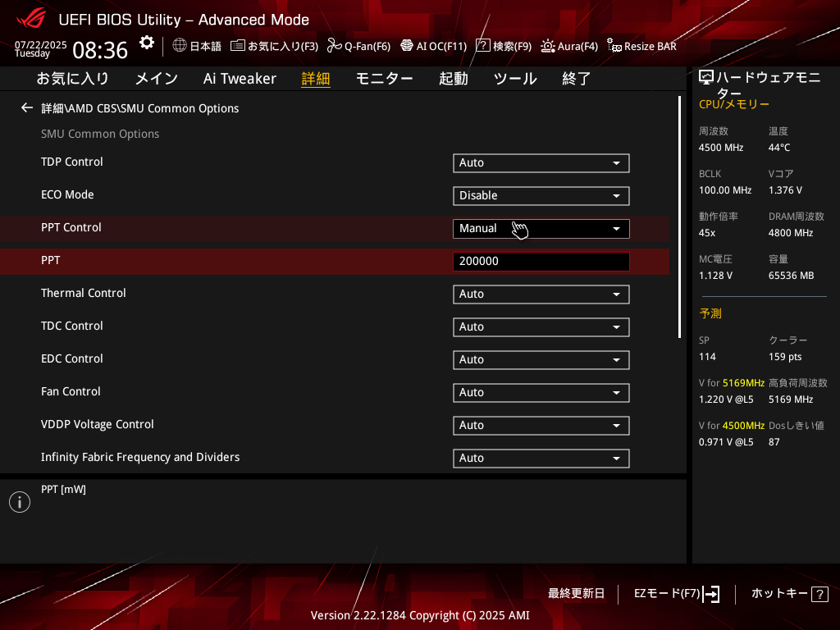
Task: Switch to 終了 tab
Action: (577, 79)
